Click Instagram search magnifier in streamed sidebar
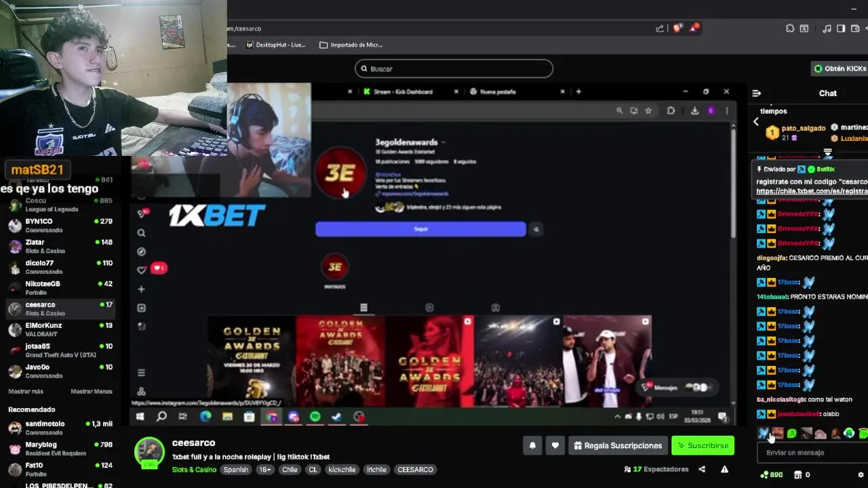 click(141, 232)
